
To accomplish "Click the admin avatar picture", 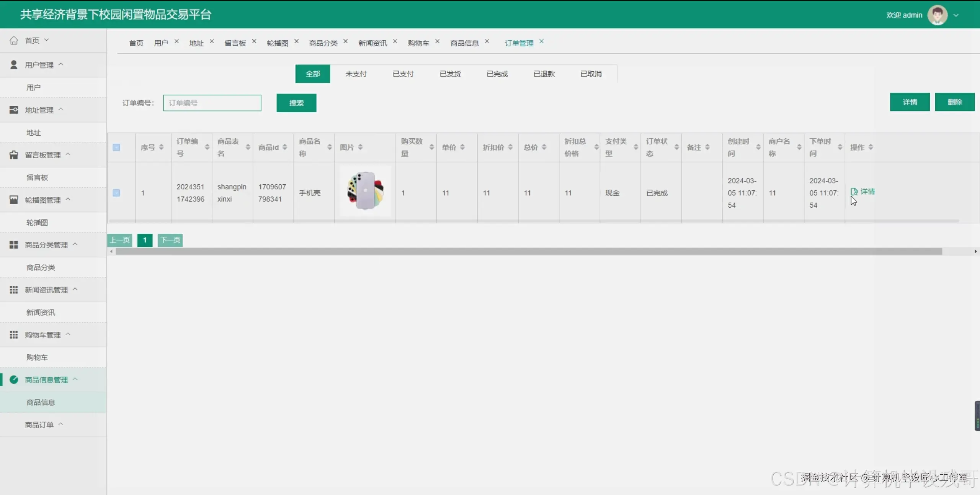I will 937,15.
